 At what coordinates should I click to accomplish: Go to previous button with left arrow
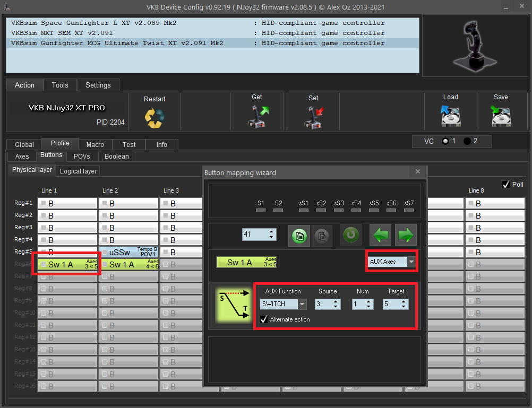tap(380, 235)
